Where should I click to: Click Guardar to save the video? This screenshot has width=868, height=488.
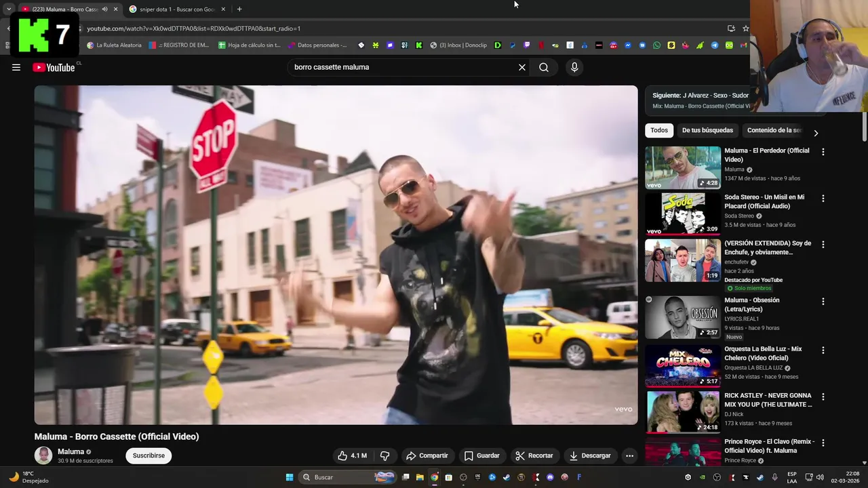(x=481, y=455)
